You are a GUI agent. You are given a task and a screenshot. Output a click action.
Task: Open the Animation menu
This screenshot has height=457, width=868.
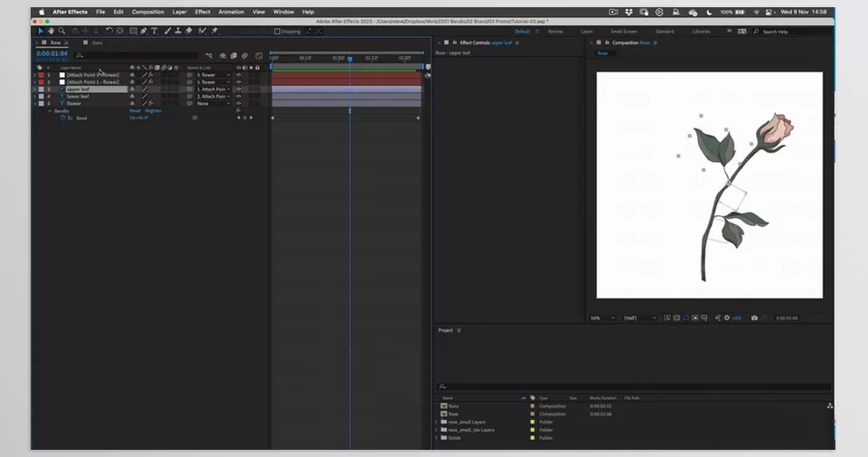[x=231, y=12]
